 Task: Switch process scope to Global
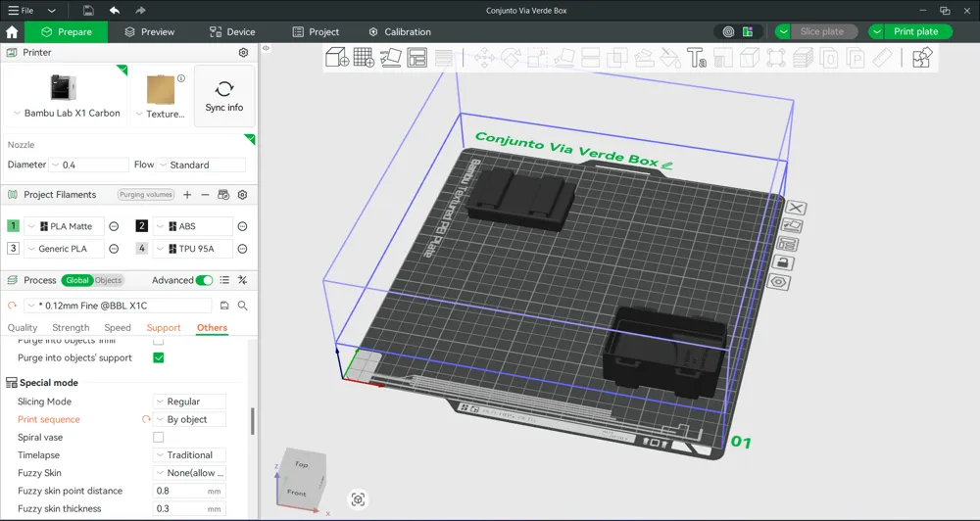77,280
